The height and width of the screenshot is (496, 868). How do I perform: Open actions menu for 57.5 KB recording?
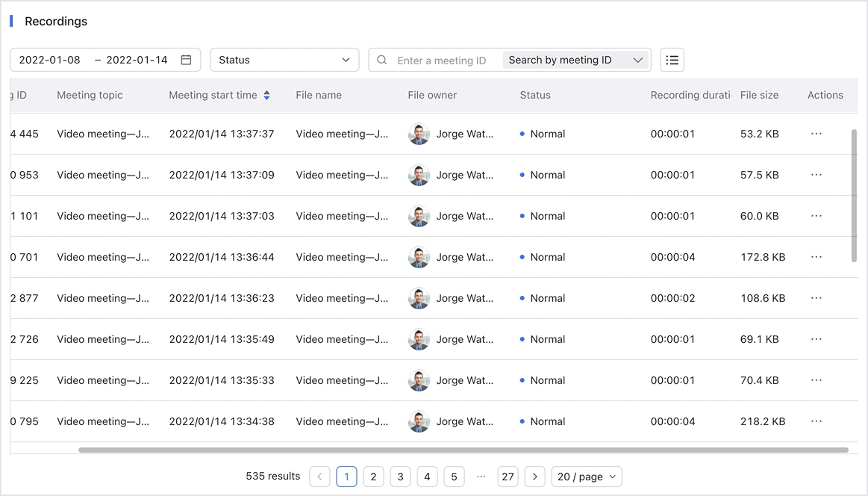pos(816,175)
